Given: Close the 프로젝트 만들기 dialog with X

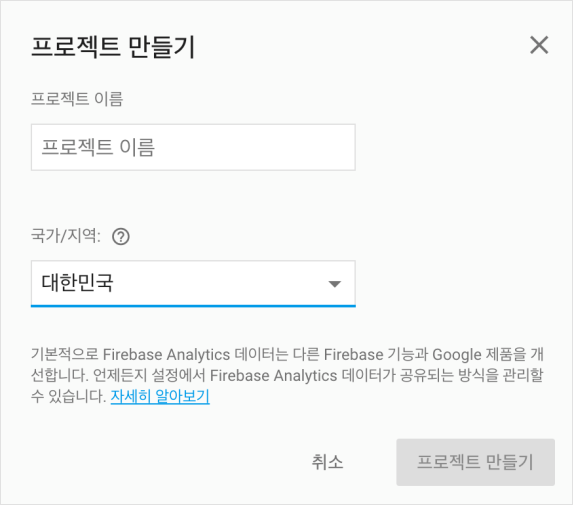Looking at the screenshot, I should tap(539, 45).
